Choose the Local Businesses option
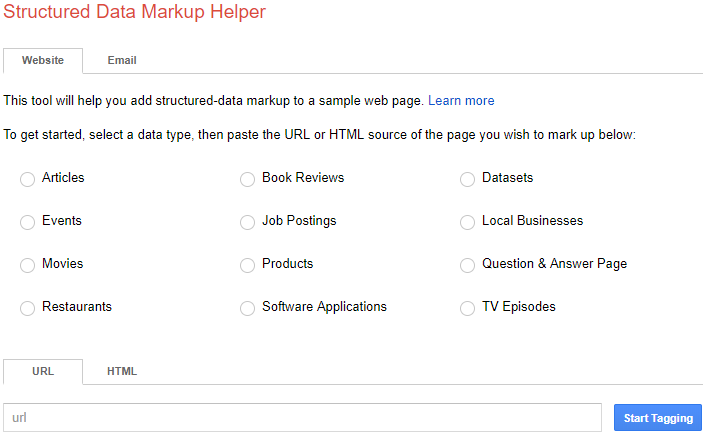704x434 pixels. [x=467, y=222]
